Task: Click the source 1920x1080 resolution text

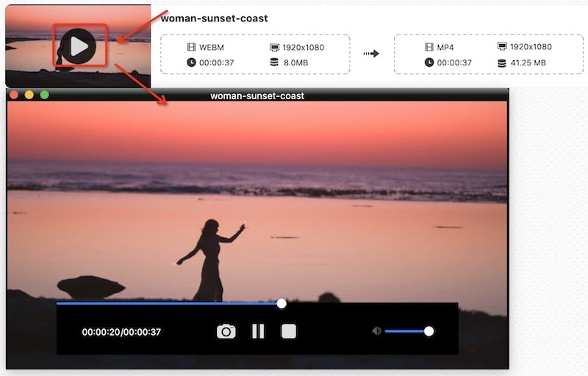Action: (x=304, y=48)
